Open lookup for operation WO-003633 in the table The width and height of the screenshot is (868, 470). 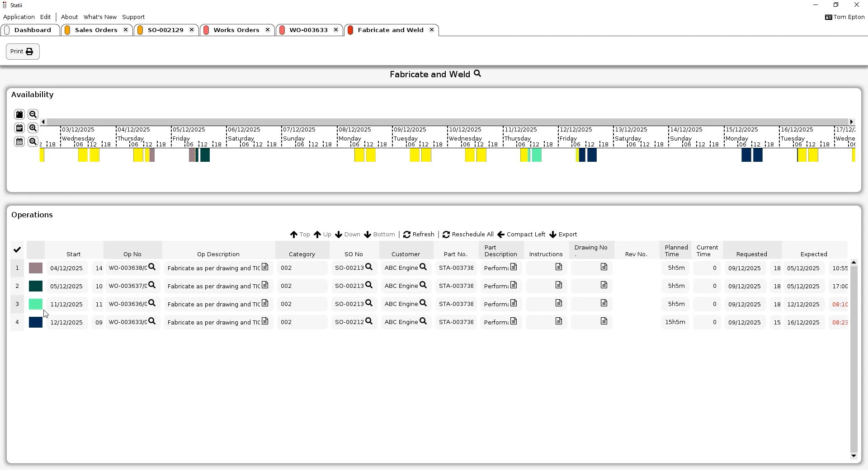[x=152, y=321]
